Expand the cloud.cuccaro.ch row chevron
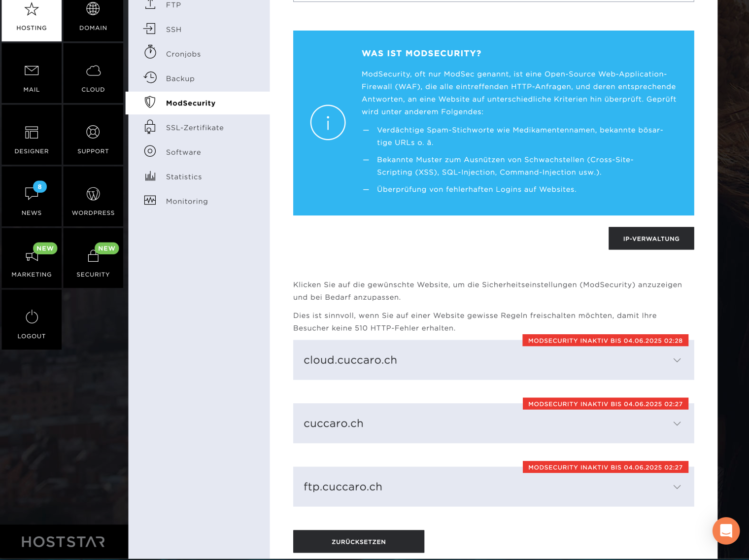Viewport: 749px width, 560px height. [677, 360]
